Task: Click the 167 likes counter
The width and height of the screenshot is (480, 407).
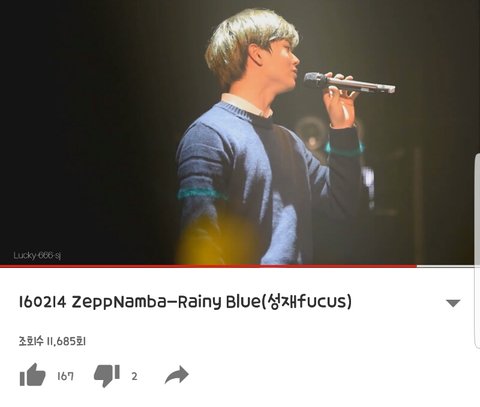Action: (65, 376)
